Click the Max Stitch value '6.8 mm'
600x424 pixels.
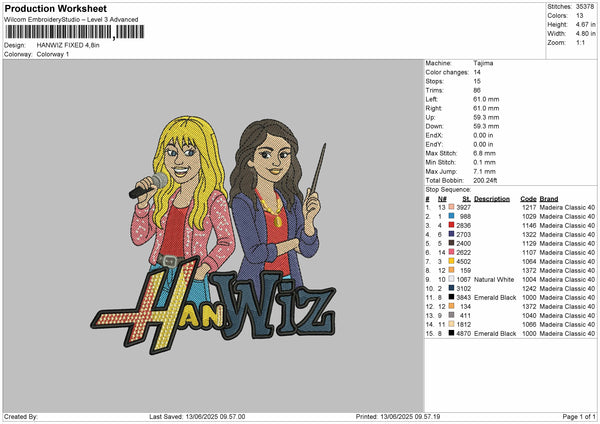pos(484,153)
